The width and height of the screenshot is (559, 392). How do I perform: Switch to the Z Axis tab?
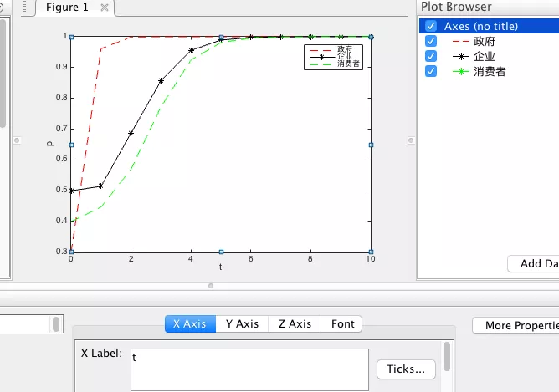pos(295,323)
